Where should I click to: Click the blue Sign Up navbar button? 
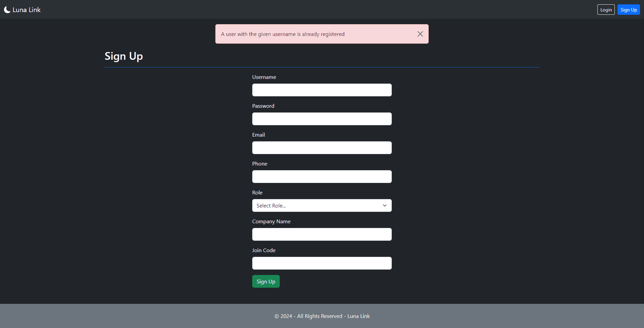[x=629, y=10]
